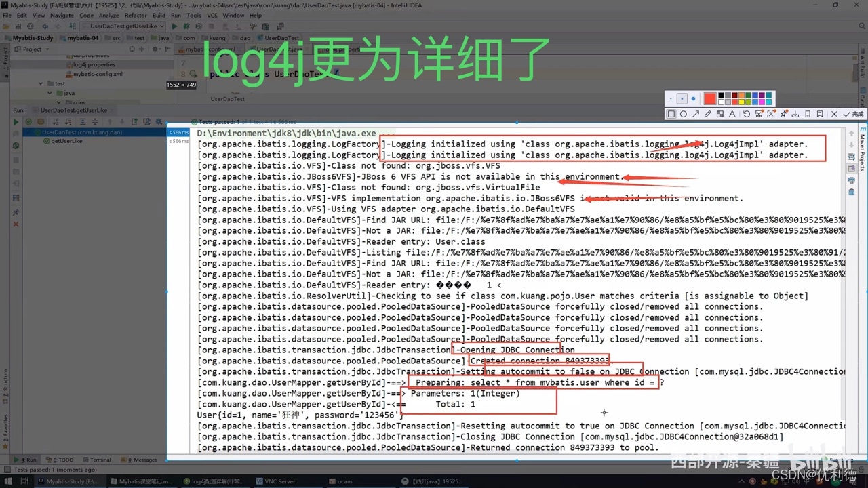868x488 pixels.
Task: Open the Navigate menu
Action: tap(62, 15)
